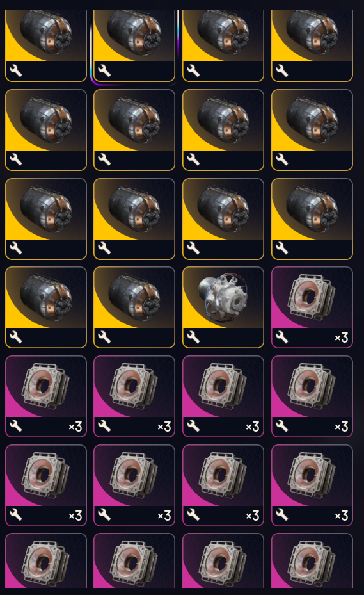
Task: Click wrench icon of coil below white motor
Action: (193, 426)
